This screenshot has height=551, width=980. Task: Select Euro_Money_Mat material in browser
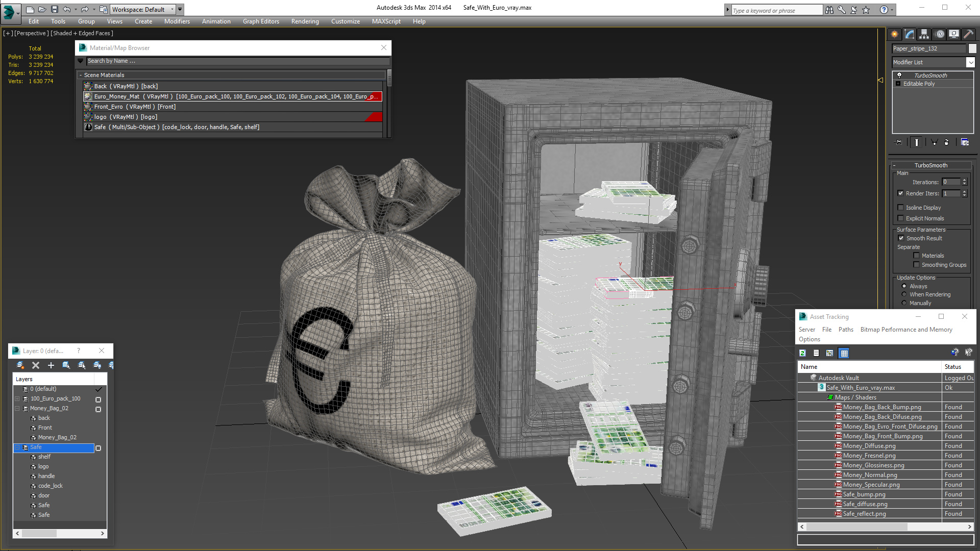[x=234, y=96]
